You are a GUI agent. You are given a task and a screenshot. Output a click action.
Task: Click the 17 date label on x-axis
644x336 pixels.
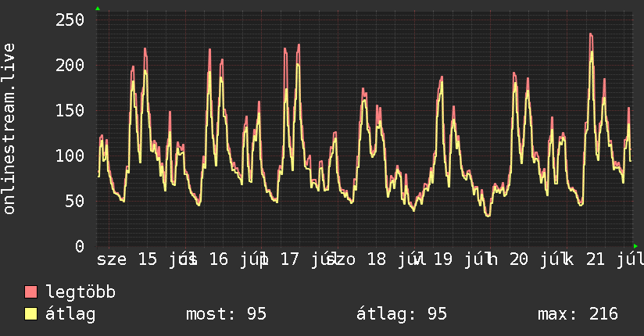(x=289, y=259)
